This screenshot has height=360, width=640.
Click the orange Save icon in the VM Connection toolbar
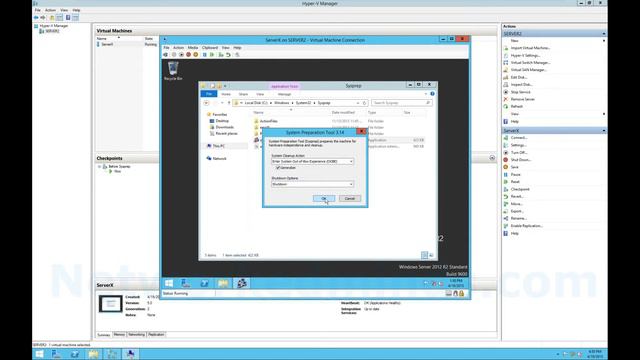click(x=196, y=55)
